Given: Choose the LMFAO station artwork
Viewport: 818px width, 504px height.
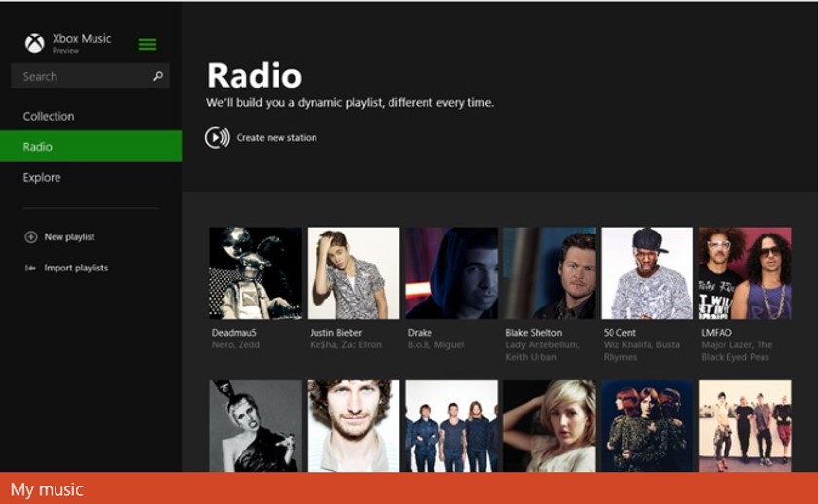Looking at the screenshot, I should [x=745, y=273].
